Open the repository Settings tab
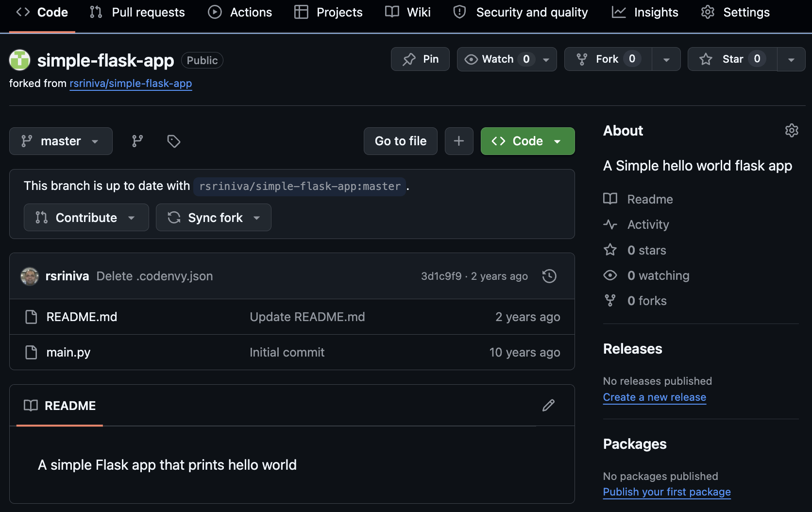812x512 pixels. coord(735,12)
